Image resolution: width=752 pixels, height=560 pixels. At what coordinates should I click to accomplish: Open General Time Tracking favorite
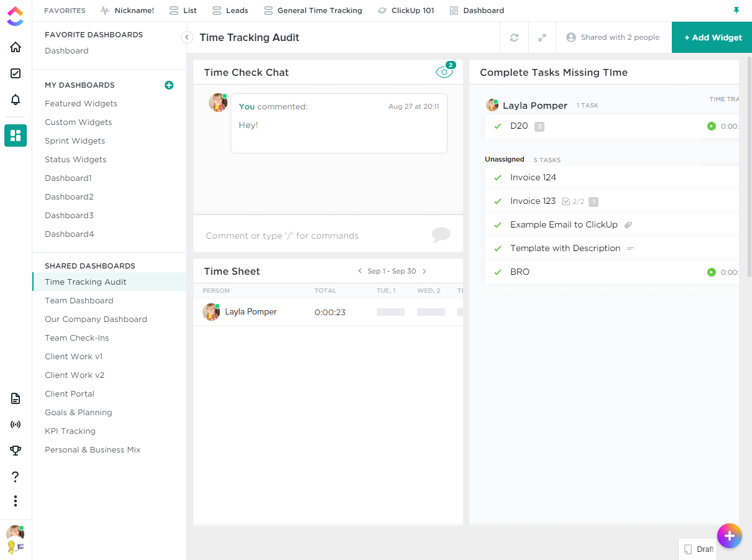[x=313, y=11]
